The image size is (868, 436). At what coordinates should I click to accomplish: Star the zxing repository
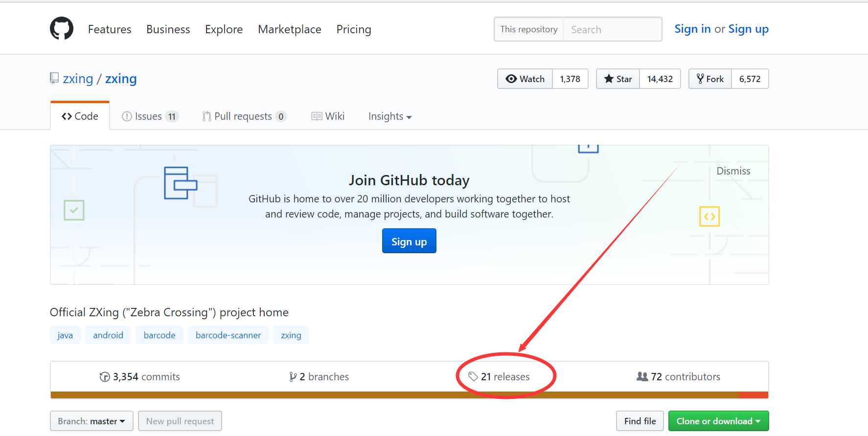coord(618,79)
